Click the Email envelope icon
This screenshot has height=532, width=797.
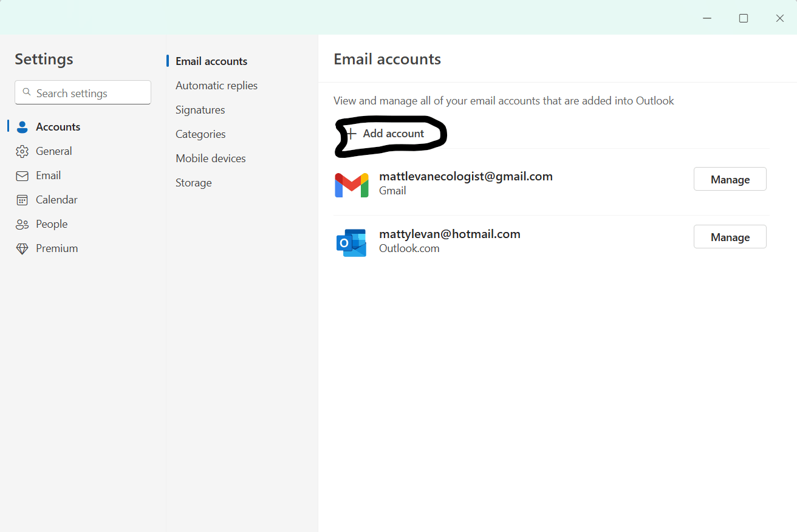point(22,175)
